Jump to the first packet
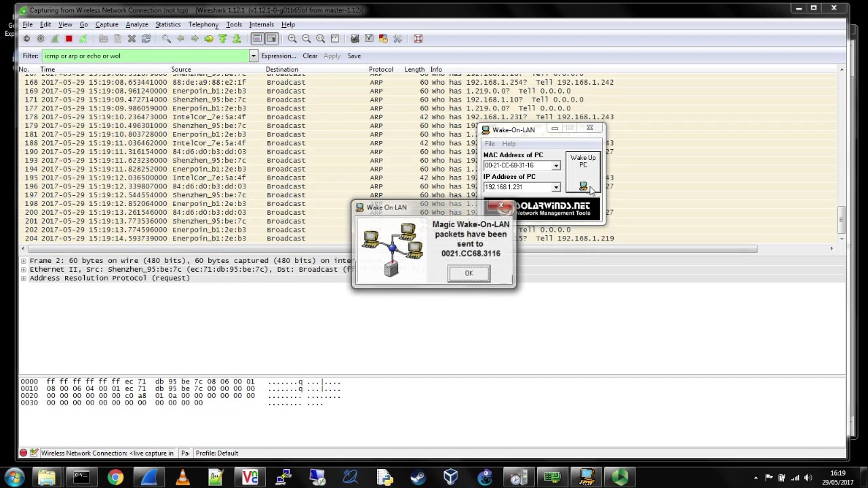 (222, 39)
